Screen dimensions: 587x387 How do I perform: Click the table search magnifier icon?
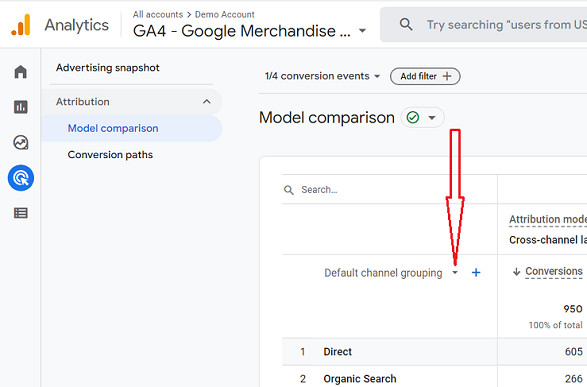[x=289, y=190]
